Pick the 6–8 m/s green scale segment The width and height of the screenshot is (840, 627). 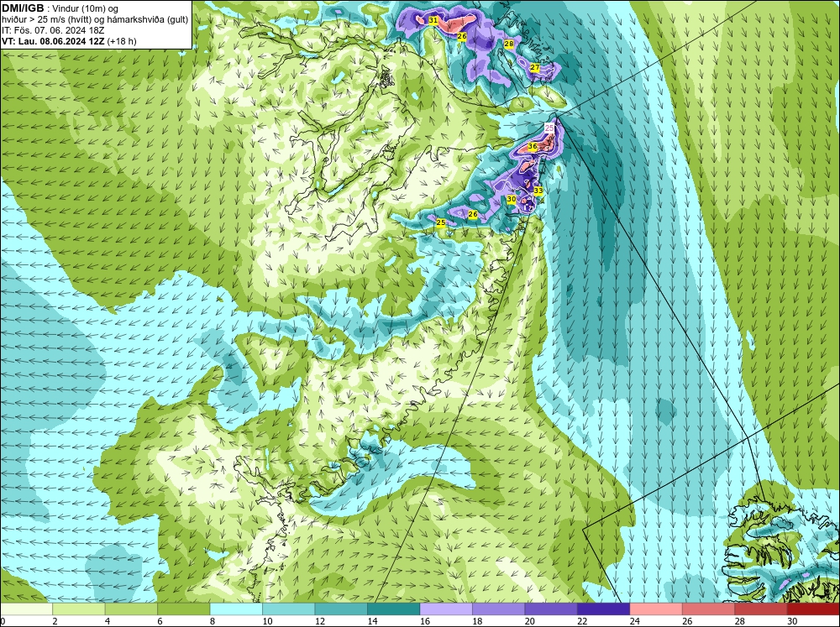coord(184,609)
